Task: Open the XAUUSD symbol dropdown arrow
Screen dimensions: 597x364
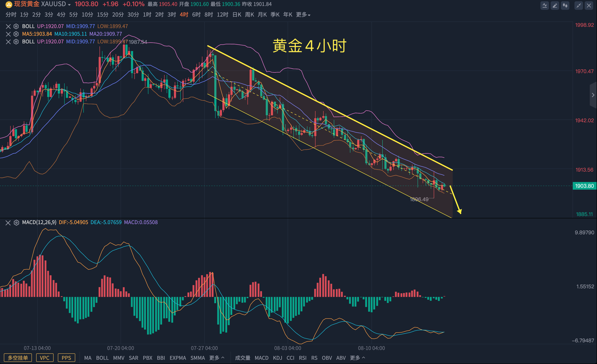Action: click(69, 5)
